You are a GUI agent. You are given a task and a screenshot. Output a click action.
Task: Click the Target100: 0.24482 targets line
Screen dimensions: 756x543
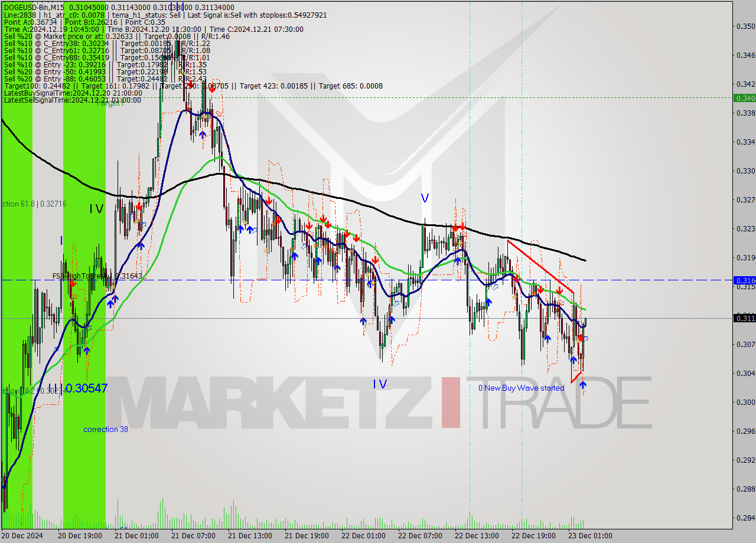tap(193, 86)
